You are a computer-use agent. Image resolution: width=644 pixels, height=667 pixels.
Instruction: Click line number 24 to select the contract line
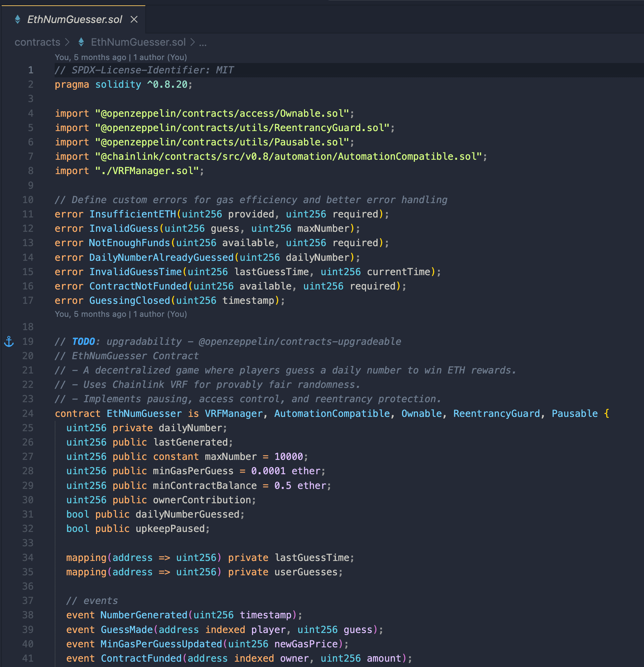pyautogui.click(x=28, y=413)
